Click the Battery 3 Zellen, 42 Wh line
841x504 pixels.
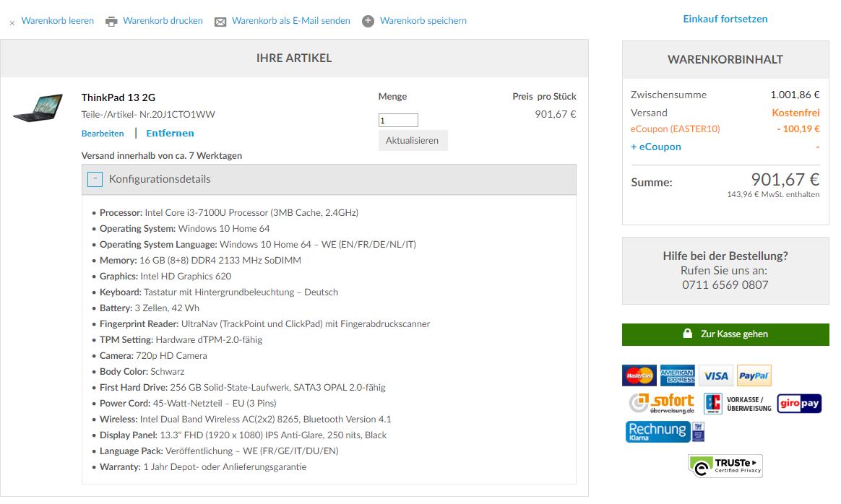[x=149, y=308]
